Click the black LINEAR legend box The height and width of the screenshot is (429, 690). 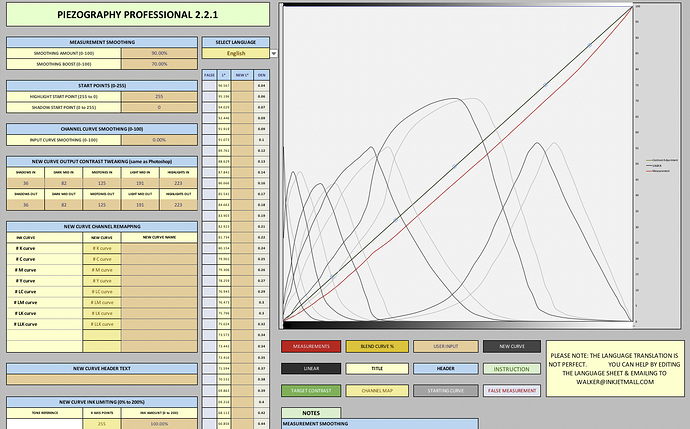point(311,369)
